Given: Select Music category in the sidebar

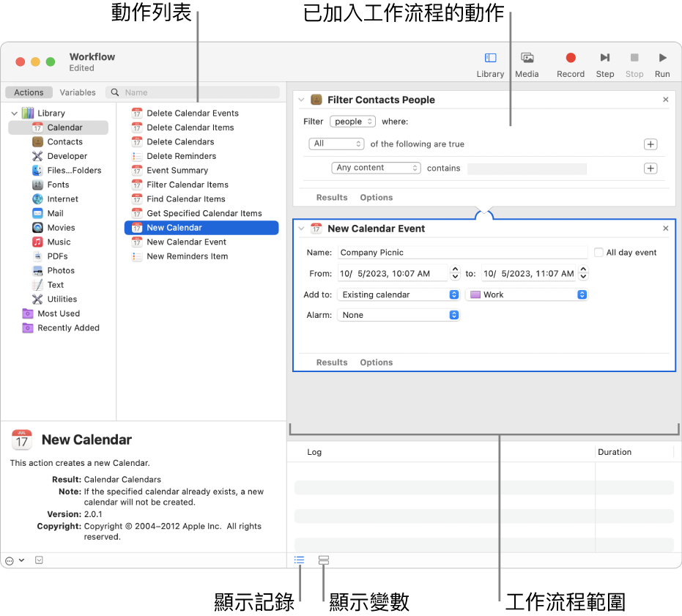Looking at the screenshot, I should coord(52,242).
